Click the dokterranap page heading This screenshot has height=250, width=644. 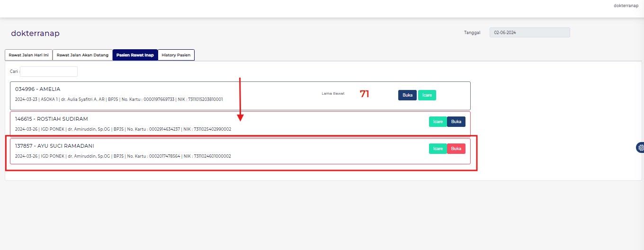[35, 34]
